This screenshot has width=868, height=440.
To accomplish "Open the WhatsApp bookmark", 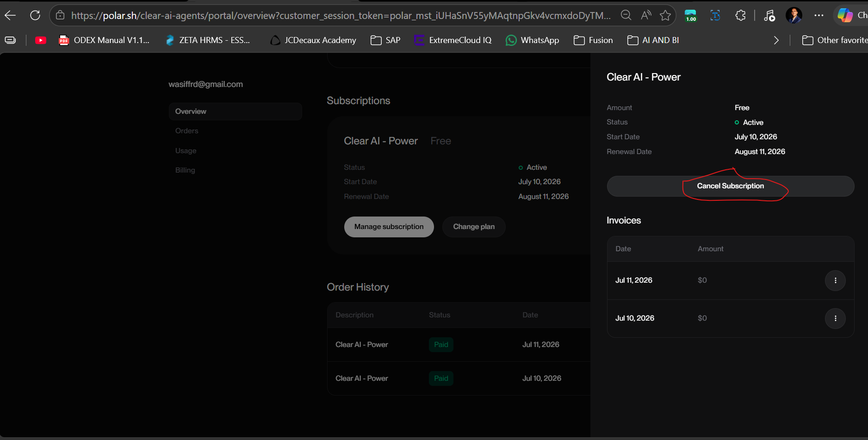I will [533, 40].
